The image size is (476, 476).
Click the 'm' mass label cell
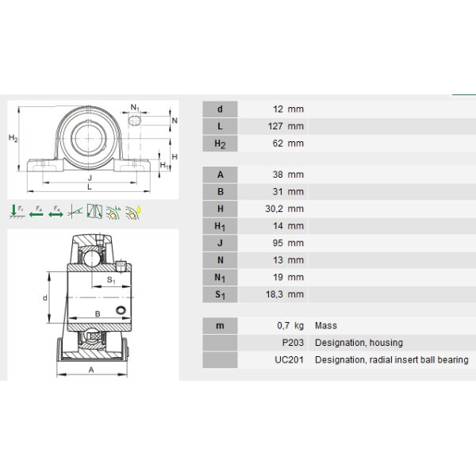pos(220,325)
